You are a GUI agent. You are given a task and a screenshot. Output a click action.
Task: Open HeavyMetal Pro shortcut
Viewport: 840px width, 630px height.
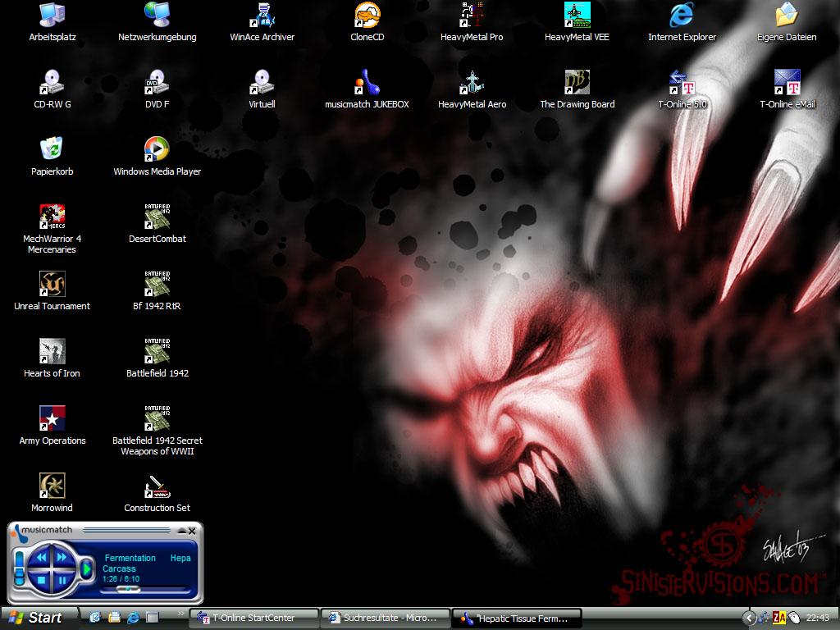click(472, 22)
